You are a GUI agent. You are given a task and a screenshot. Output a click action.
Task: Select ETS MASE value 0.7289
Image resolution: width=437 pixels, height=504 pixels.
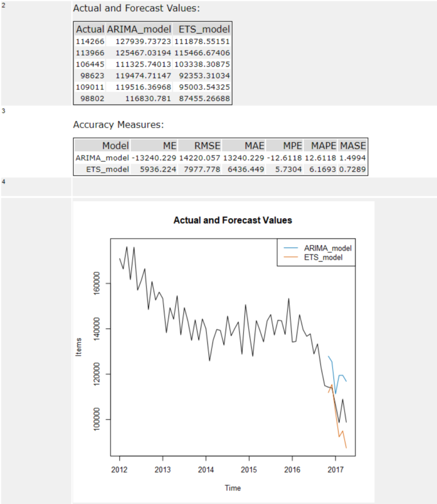point(352,169)
